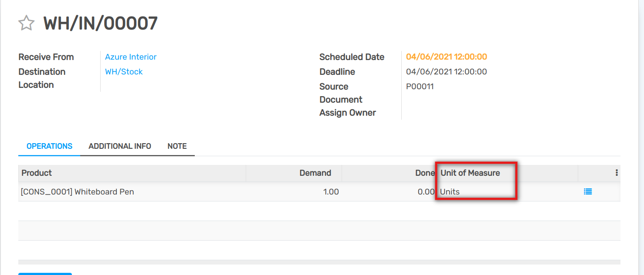This screenshot has width=644, height=275.
Task: Click source document P00011
Action: [420, 87]
